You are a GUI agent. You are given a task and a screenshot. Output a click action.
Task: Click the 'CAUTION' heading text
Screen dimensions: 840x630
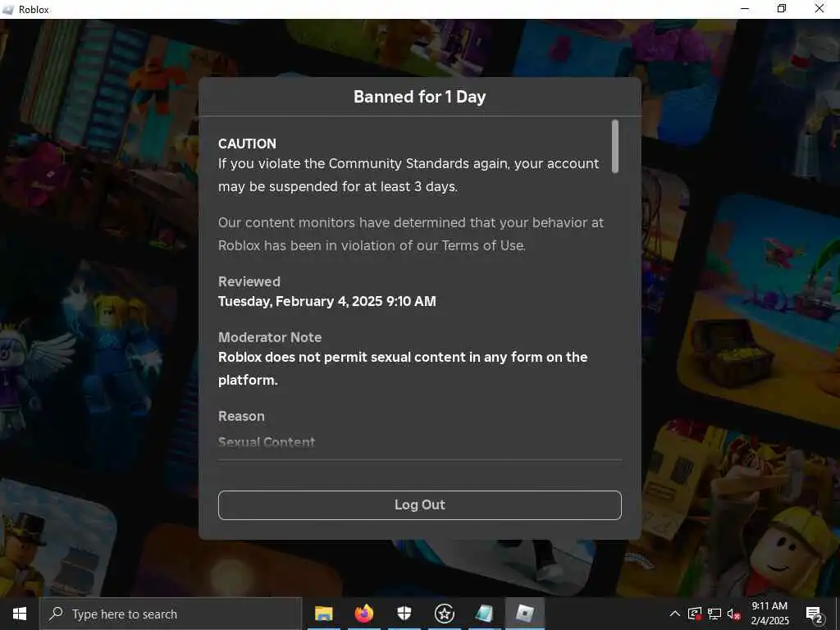[x=247, y=144]
